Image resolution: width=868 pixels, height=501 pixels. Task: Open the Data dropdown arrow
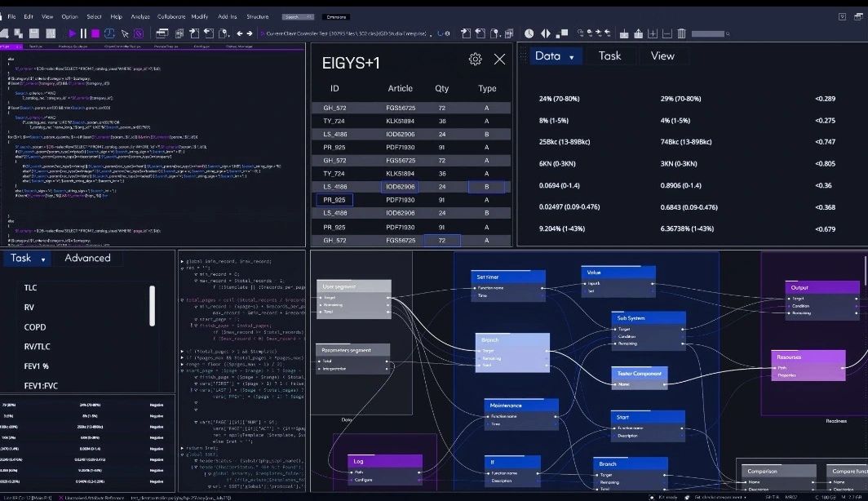coord(571,57)
